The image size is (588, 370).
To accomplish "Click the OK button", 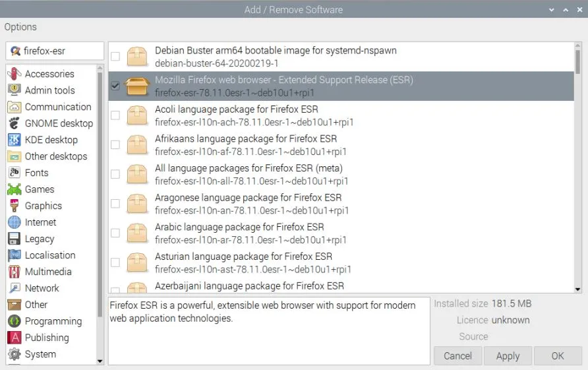I will pos(558,355).
